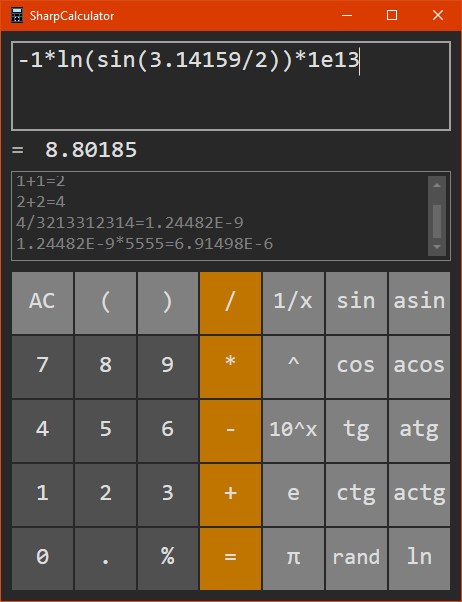Tap the digit 9 key
This screenshot has width=462, height=602.
point(168,367)
